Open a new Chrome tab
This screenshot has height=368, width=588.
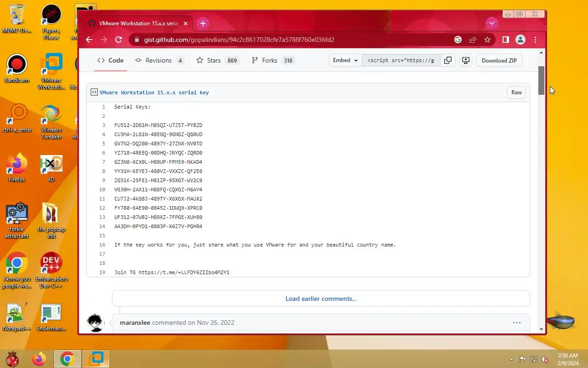coord(203,23)
